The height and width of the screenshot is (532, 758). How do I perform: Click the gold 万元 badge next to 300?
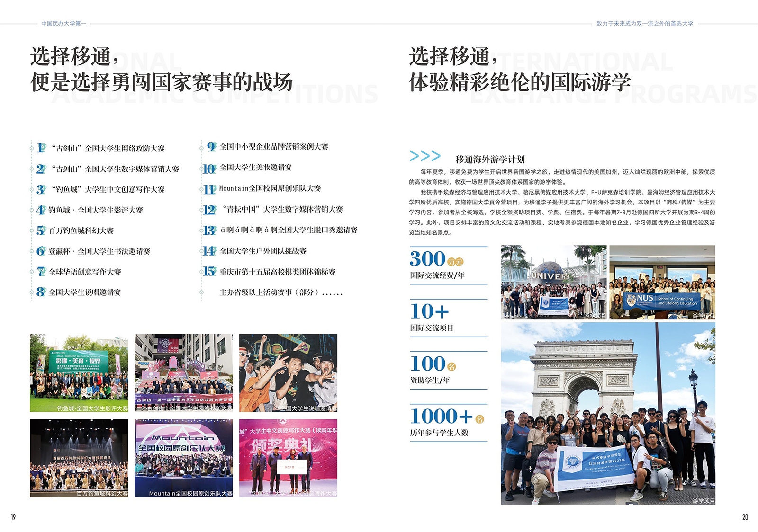pos(455,262)
